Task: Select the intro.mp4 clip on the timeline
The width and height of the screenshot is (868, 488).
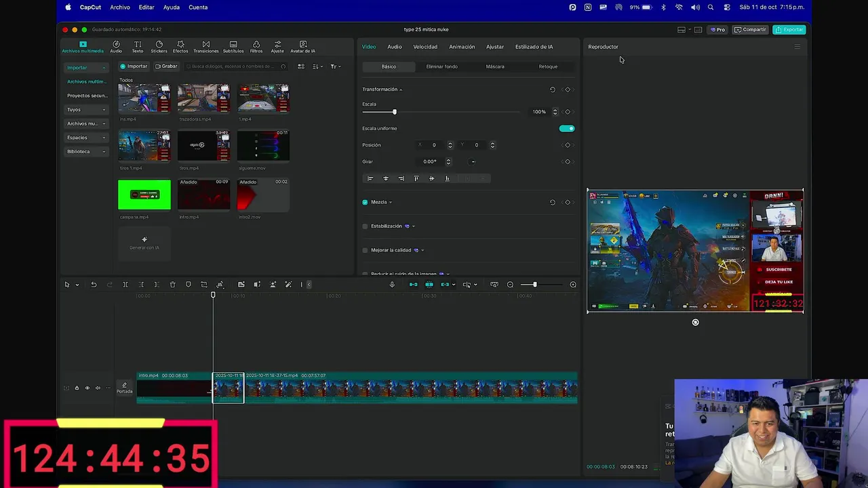Action: coord(174,388)
